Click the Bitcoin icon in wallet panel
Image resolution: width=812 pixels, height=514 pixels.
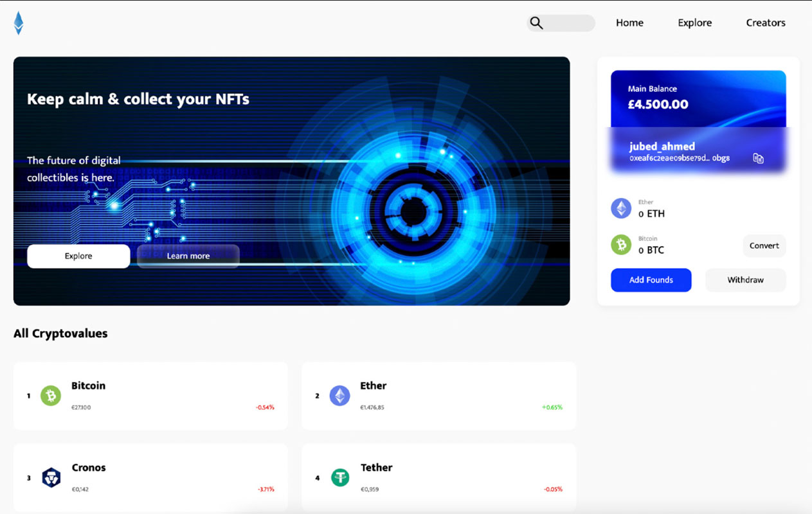point(621,245)
